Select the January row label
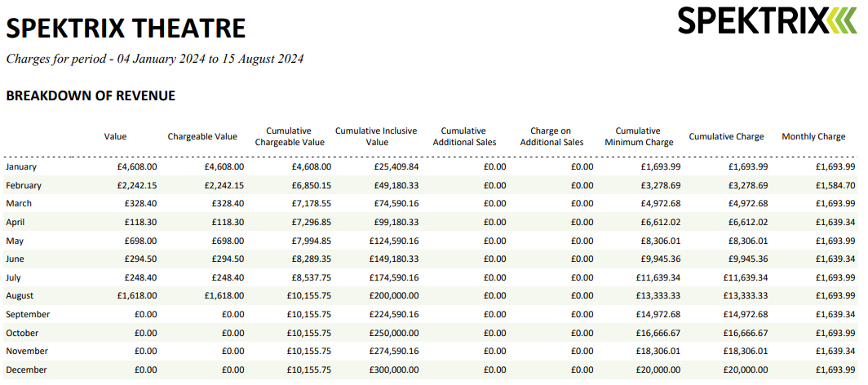Screen dimensions: 868x385 tap(21, 166)
